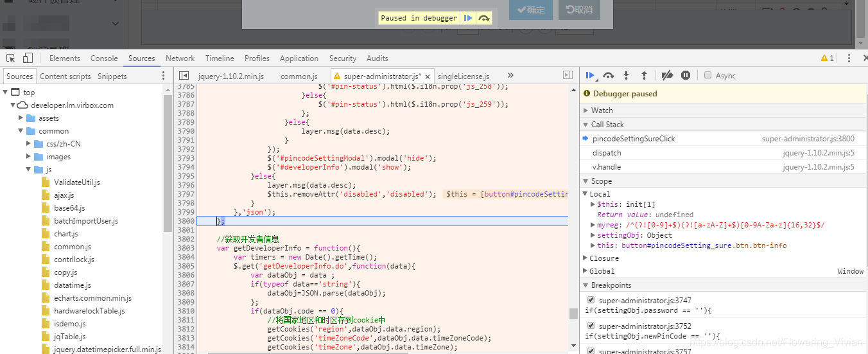Open chart.js file in tree
The width and height of the screenshot is (868, 354).
click(x=66, y=234)
